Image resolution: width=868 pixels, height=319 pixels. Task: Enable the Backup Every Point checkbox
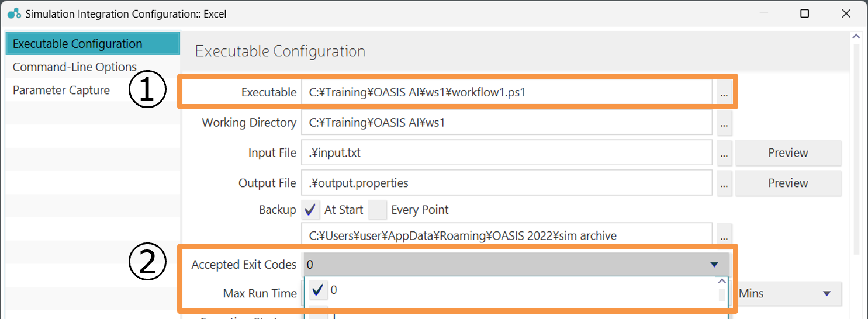coord(378,210)
